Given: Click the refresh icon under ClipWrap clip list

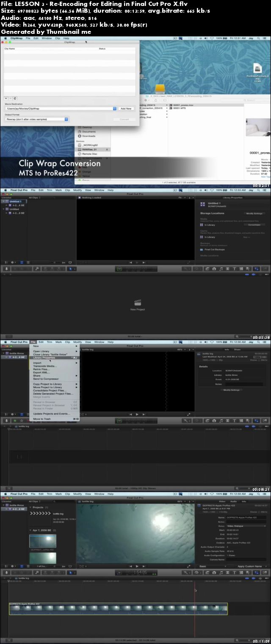Looking at the screenshot, I should pos(16,98).
